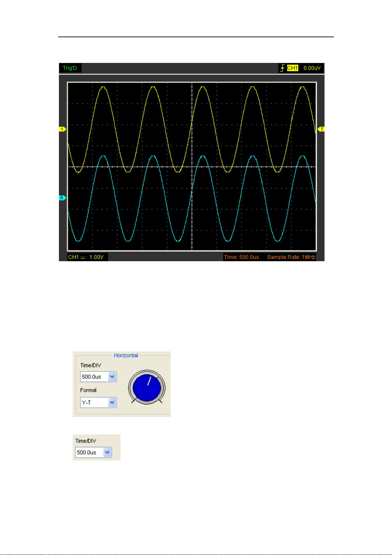
Task: Click the rising edge trigger icon
Action: pyautogui.click(x=282, y=68)
